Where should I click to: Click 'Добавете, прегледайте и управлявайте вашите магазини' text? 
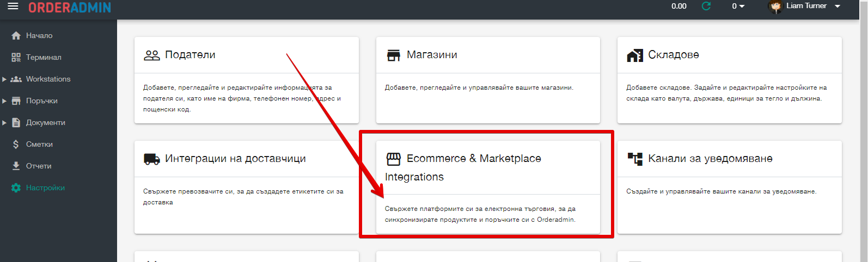[x=479, y=88]
